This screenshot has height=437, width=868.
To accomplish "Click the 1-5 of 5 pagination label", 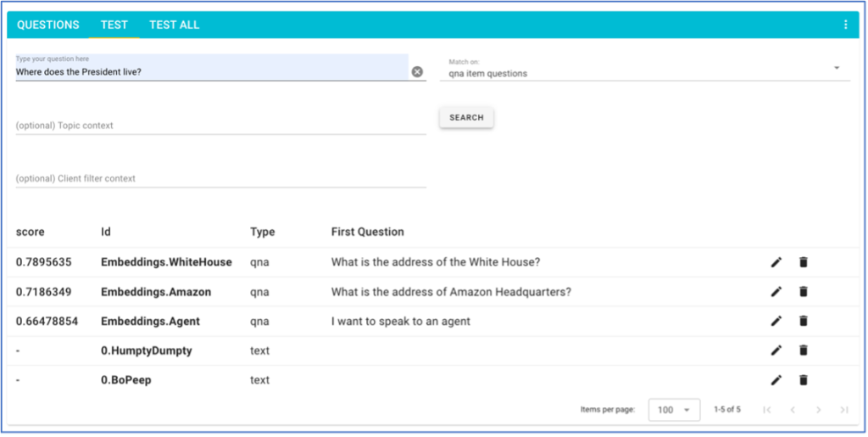I will click(726, 410).
